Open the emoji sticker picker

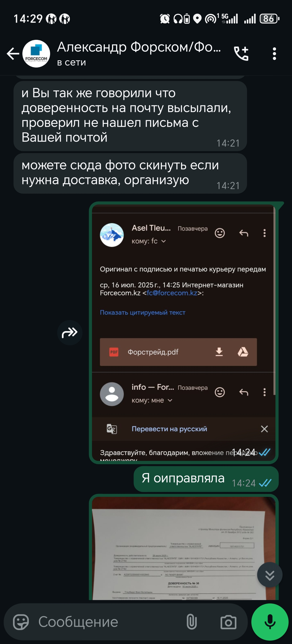[x=21, y=622]
